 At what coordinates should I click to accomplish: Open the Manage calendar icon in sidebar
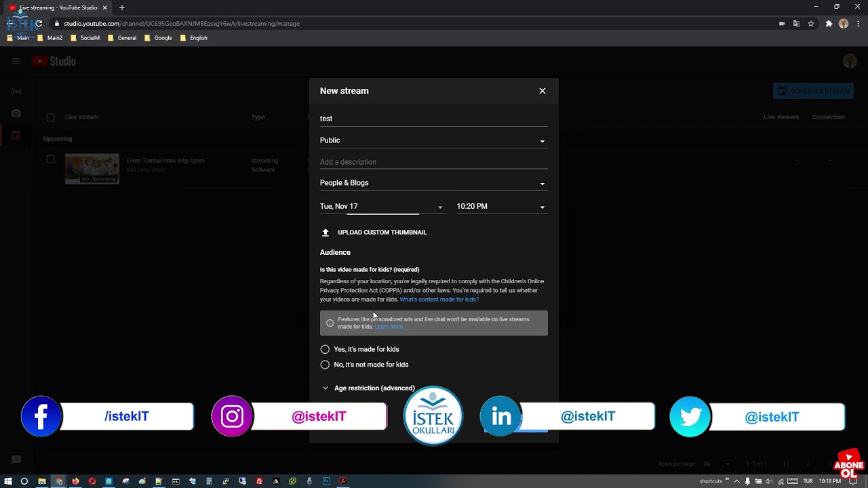click(16, 136)
